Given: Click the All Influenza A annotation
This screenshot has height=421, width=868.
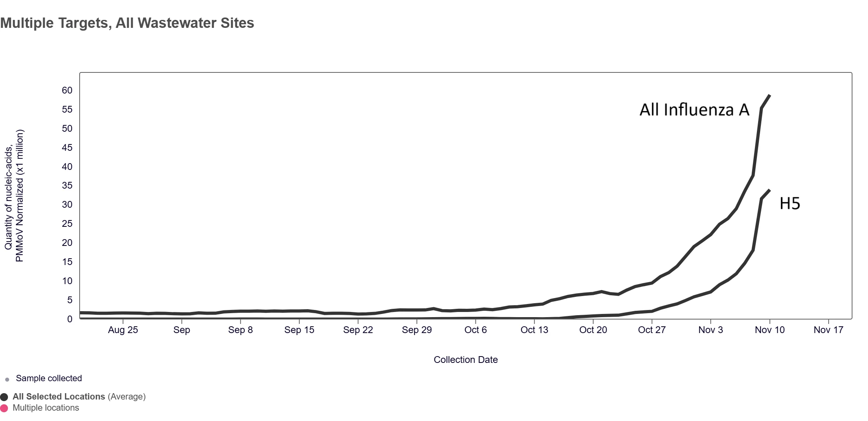Looking at the screenshot, I should [694, 110].
